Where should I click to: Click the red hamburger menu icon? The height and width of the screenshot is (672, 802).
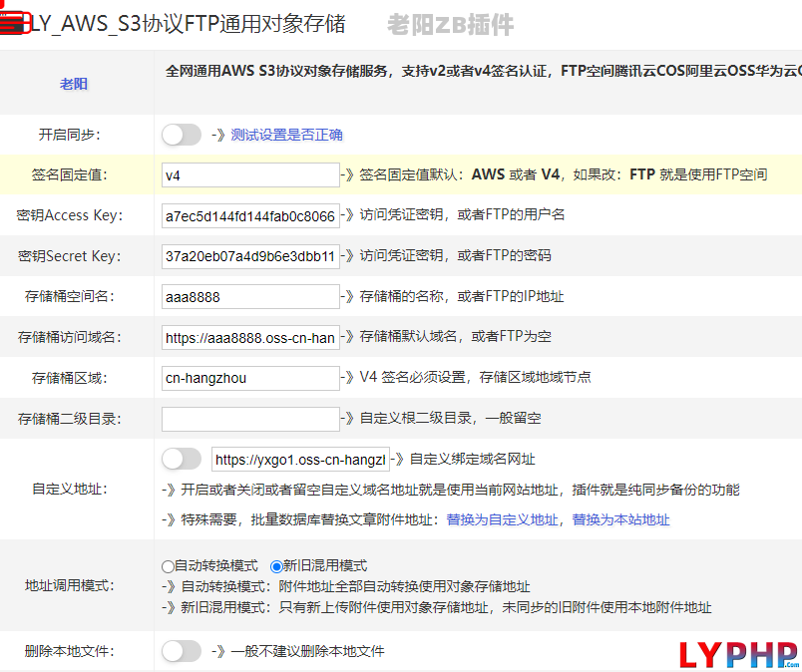(x=14, y=20)
